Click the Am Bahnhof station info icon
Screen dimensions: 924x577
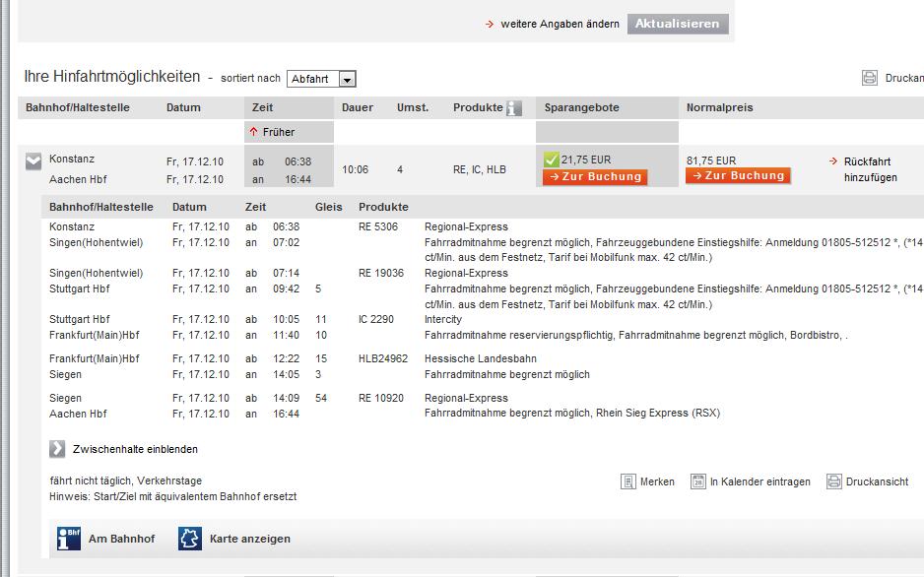tap(69, 539)
